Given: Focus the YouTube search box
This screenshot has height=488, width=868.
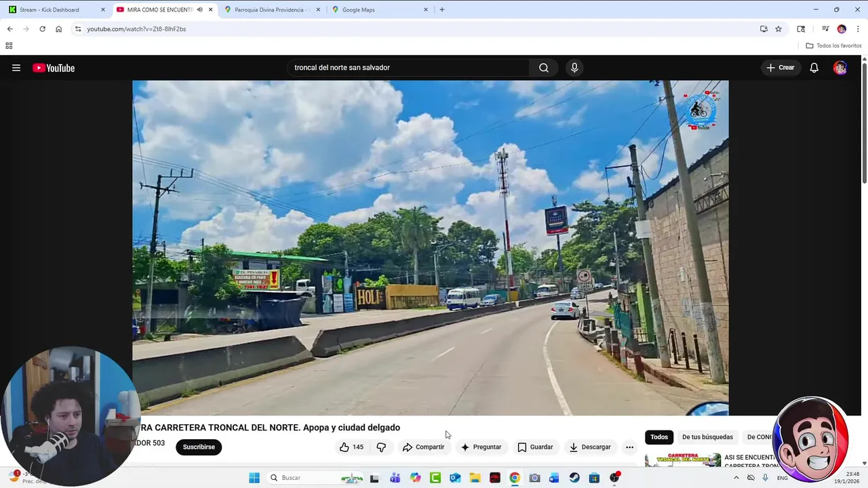Looking at the screenshot, I should (x=408, y=68).
